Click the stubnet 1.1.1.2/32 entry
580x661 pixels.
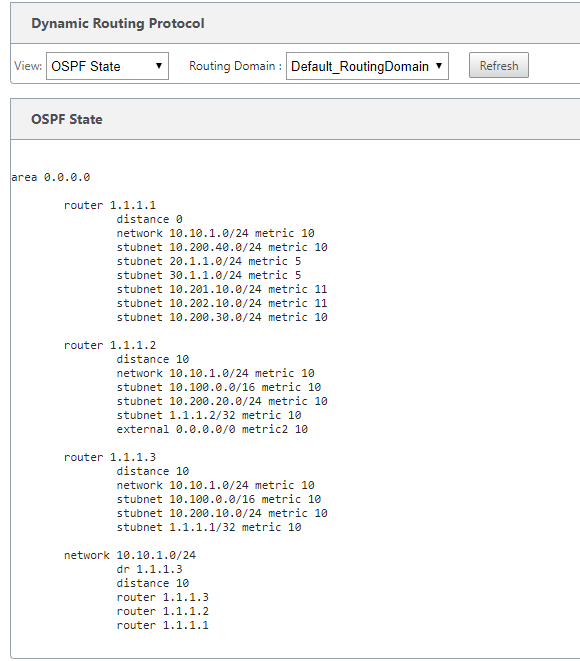(x=209, y=415)
